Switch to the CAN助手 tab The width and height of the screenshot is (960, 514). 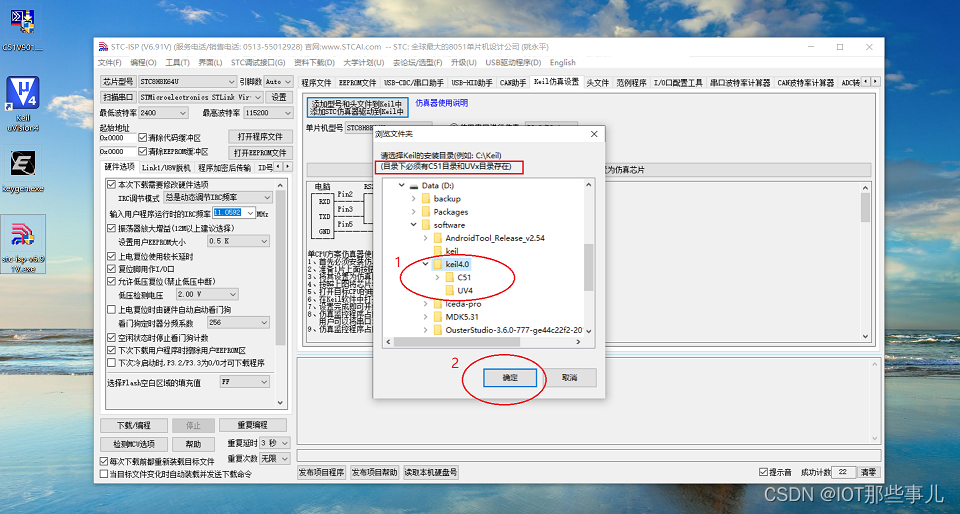(x=513, y=82)
